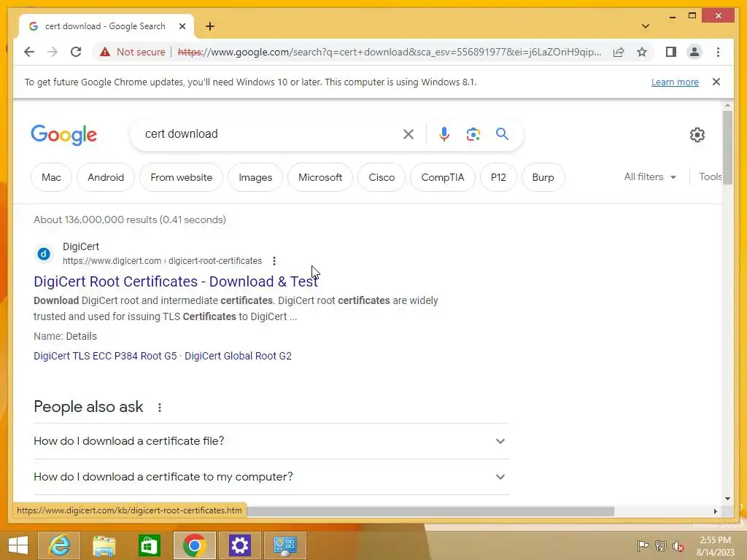Start voice search with microphone icon
Screen dimensions: 747x560
click(444, 134)
